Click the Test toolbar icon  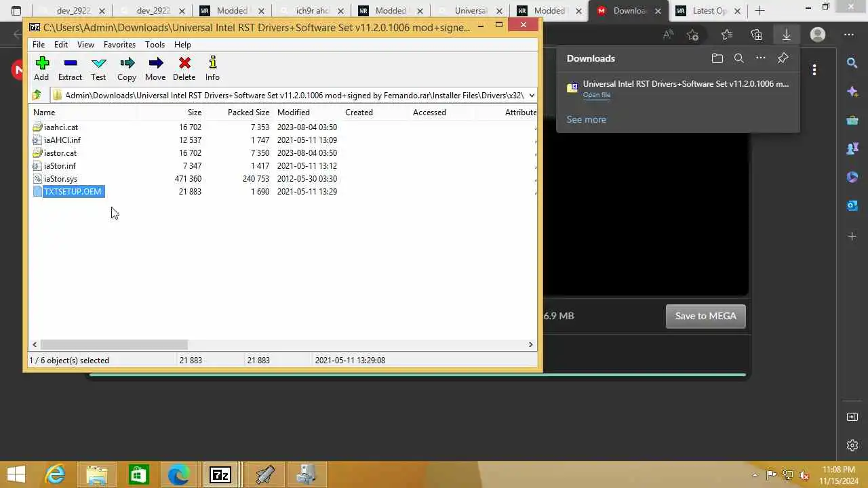click(x=98, y=68)
